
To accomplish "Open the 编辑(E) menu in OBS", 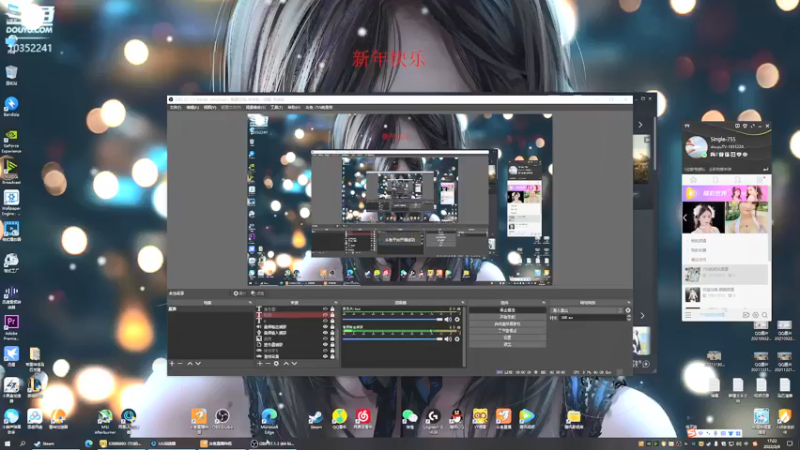I will pyautogui.click(x=192, y=108).
